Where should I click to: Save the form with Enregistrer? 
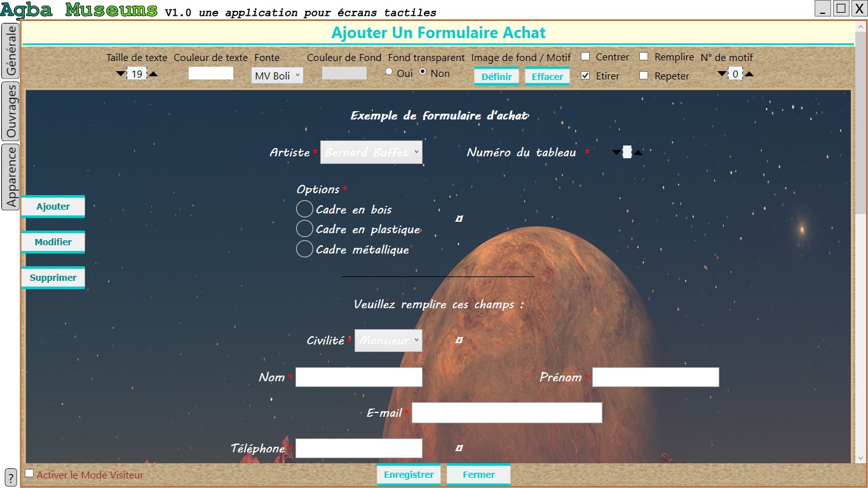coord(409,475)
